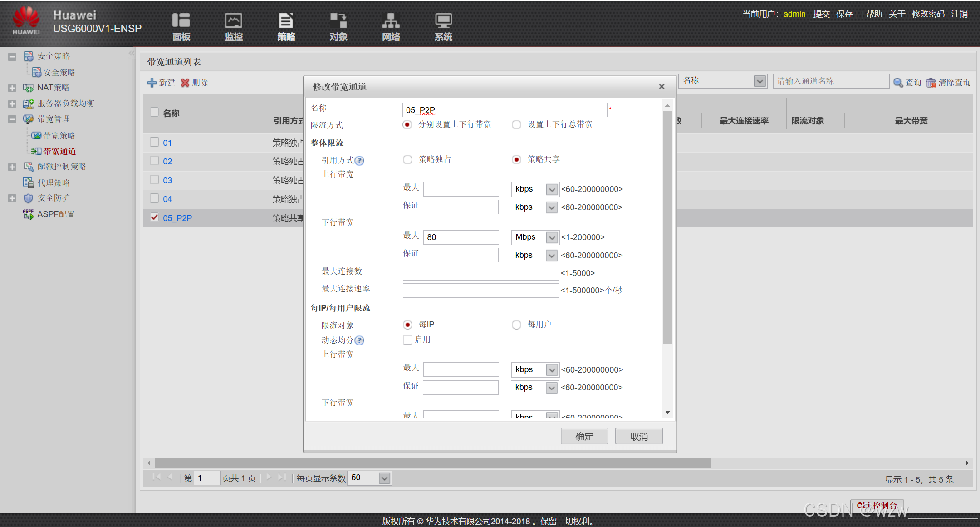The image size is (980, 527).
Task: Click the red 删除 delete icon
Action: [x=185, y=83]
